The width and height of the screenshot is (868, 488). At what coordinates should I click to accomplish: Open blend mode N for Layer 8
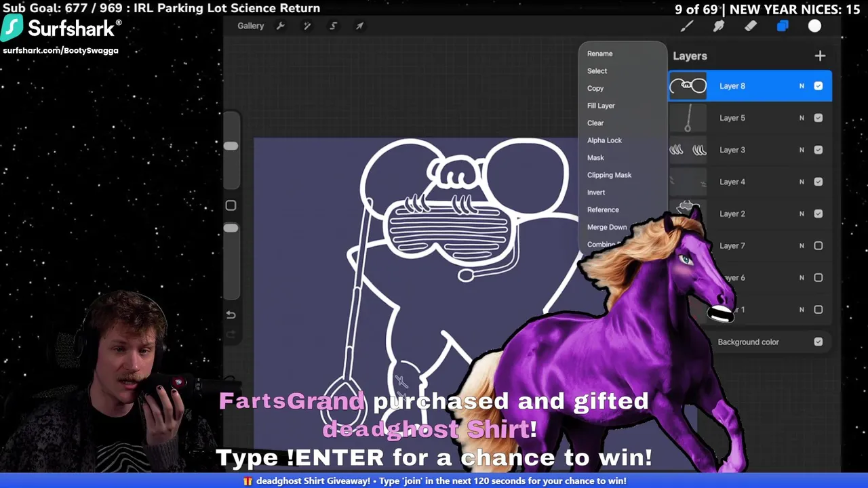click(802, 86)
